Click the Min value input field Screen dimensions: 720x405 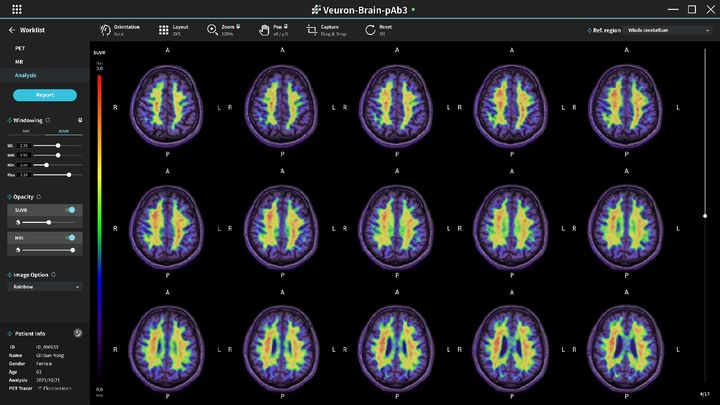tap(24, 165)
